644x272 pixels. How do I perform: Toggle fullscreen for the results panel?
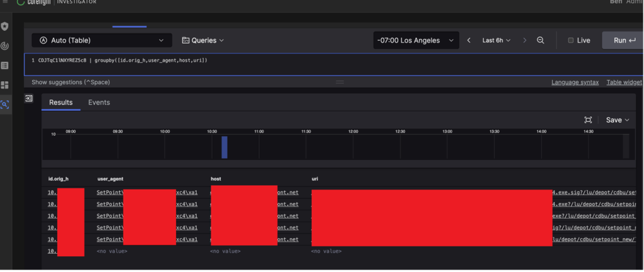pos(588,120)
